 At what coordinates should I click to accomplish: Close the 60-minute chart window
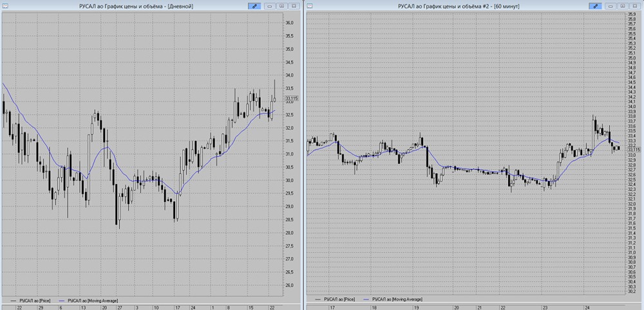point(634,6)
